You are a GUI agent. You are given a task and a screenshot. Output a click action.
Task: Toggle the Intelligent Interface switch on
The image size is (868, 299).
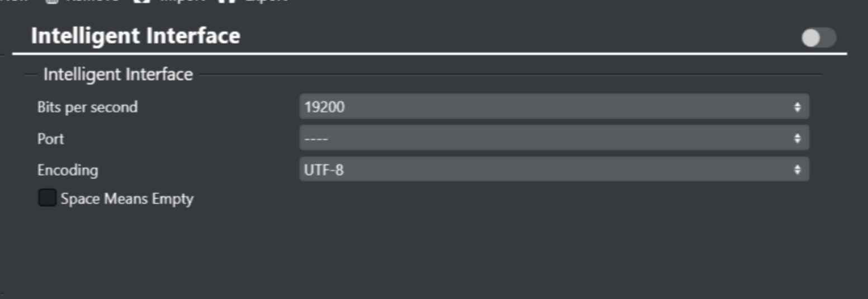pos(818,38)
